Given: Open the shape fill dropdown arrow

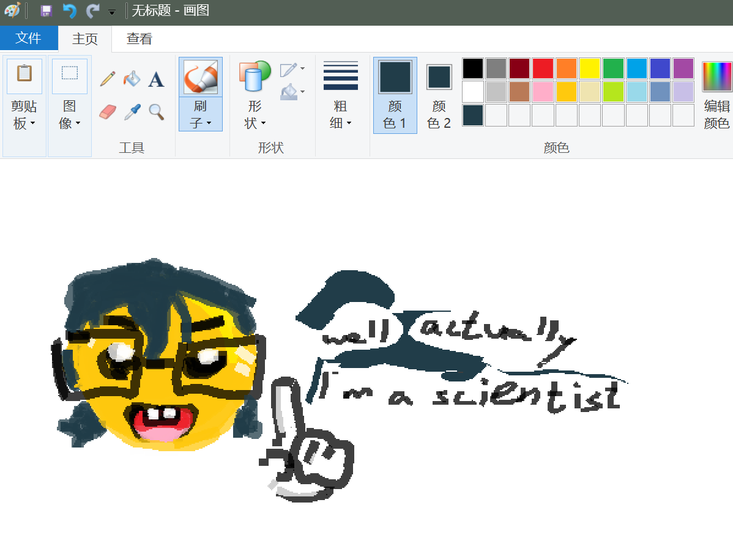Looking at the screenshot, I should [302, 92].
